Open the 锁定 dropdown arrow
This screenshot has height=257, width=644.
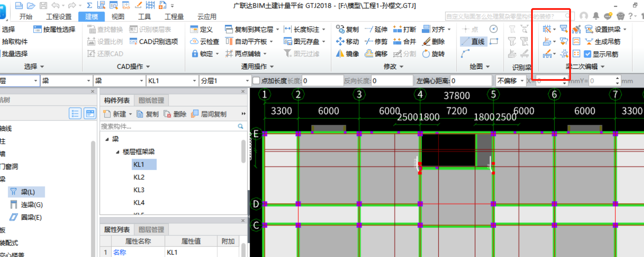click(217, 54)
